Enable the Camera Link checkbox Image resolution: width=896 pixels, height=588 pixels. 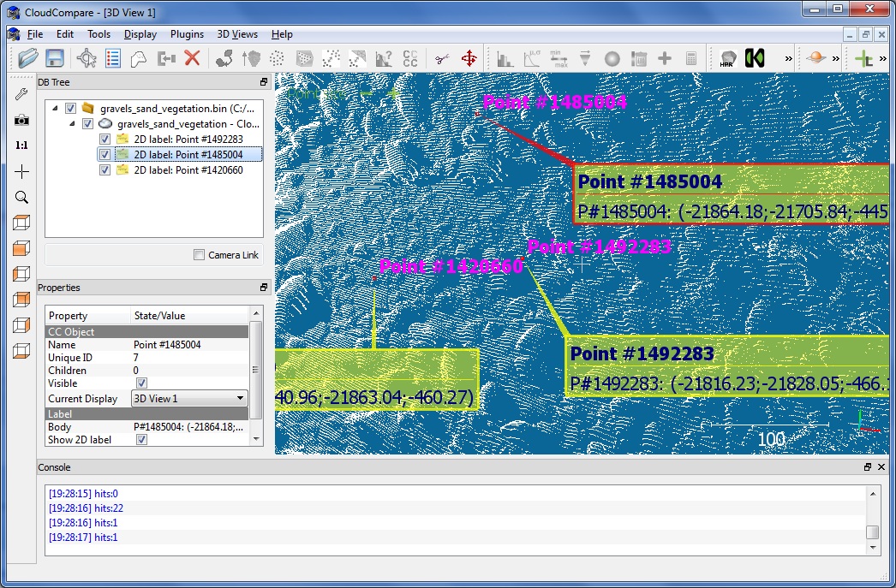(x=200, y=255)
